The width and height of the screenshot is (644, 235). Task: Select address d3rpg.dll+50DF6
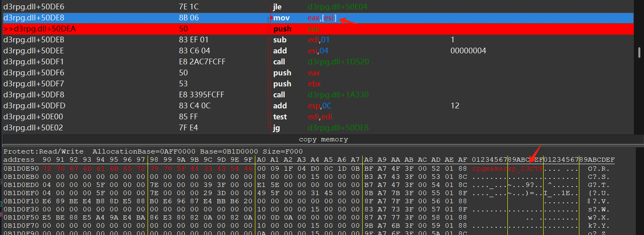coord(34,73)
